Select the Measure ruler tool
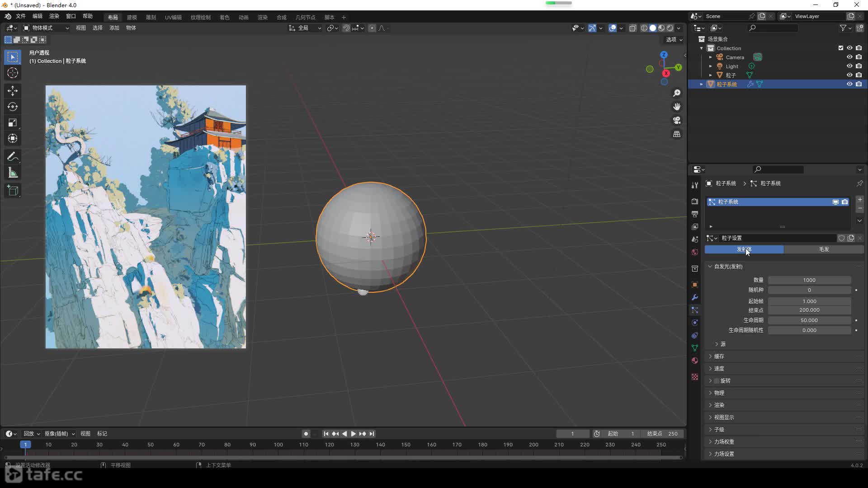The width and height of the screenshot is (868, 488). 13,173
